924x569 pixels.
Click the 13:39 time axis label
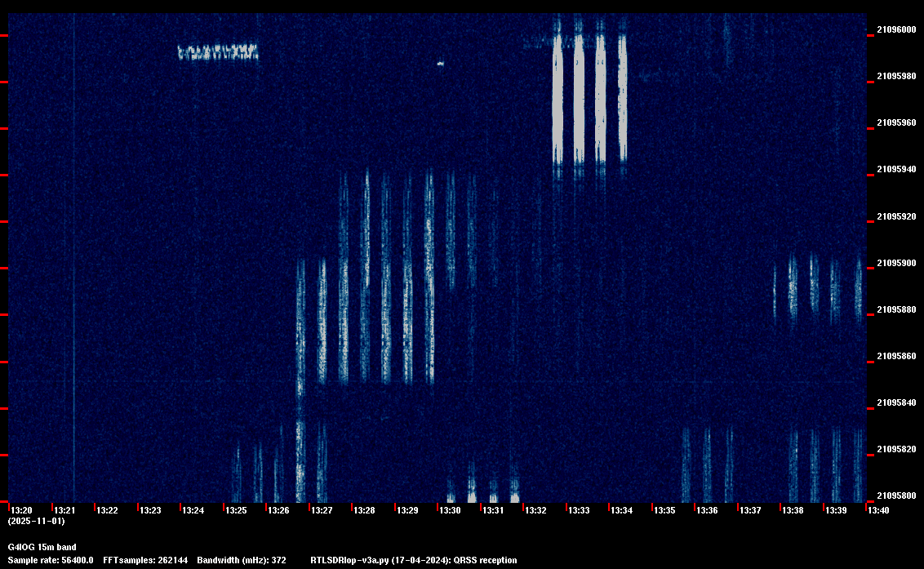(836, 510)
